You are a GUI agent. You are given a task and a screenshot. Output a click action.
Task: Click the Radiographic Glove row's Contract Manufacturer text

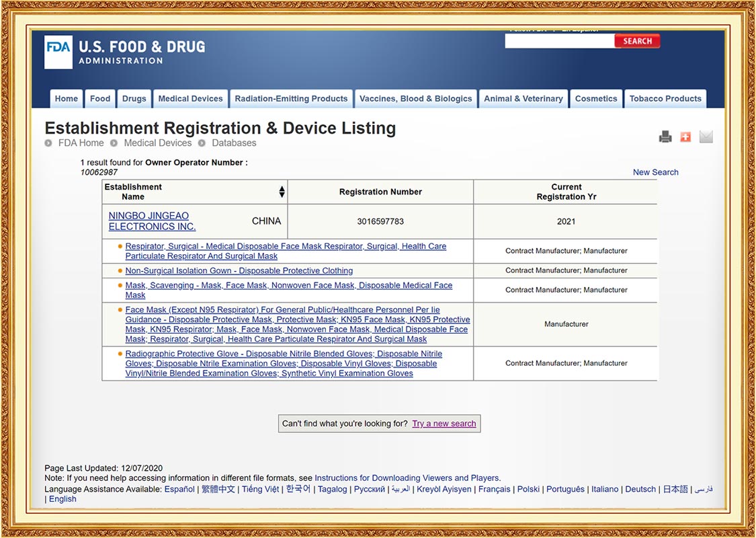pyautogui.click(x=566, y=363)
